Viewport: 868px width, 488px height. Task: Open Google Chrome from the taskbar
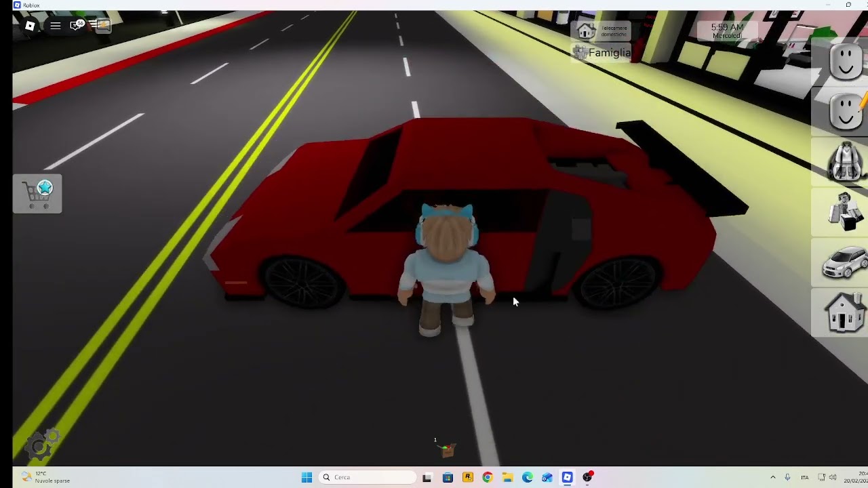coord(487,477)
